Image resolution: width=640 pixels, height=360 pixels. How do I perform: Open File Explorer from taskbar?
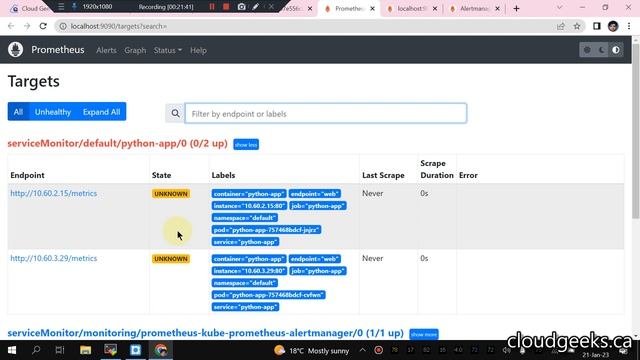85,350
